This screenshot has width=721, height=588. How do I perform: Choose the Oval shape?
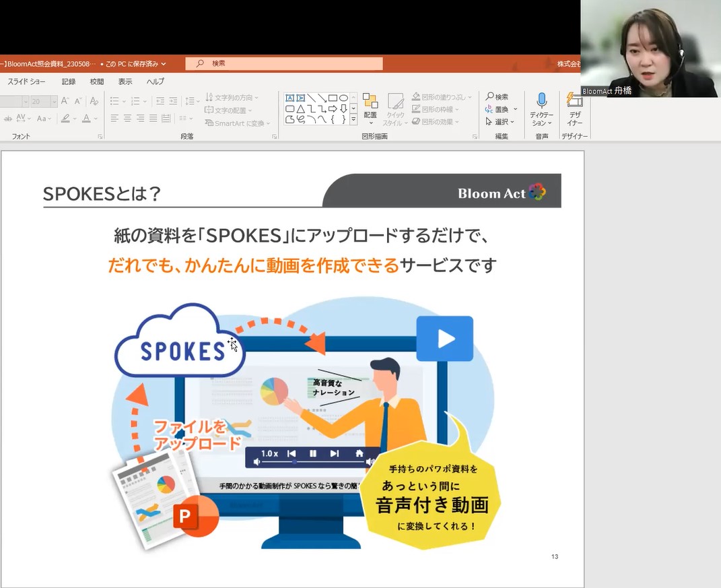(343, 98)
